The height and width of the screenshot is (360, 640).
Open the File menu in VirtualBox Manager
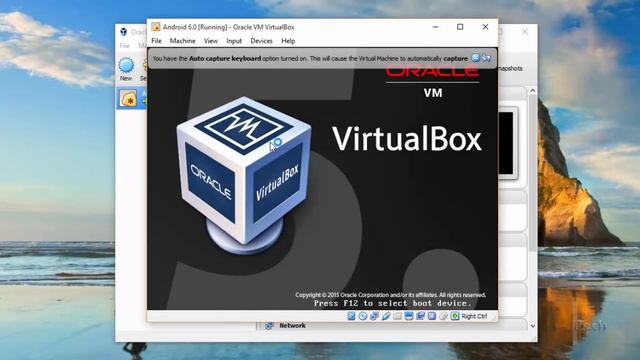pos(124,45)
